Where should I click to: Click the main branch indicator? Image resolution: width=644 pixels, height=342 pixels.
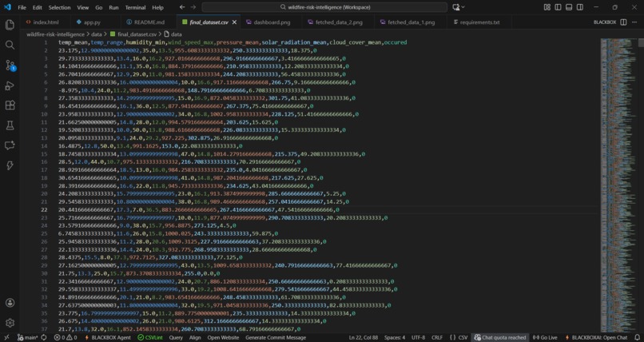[26, 337]
